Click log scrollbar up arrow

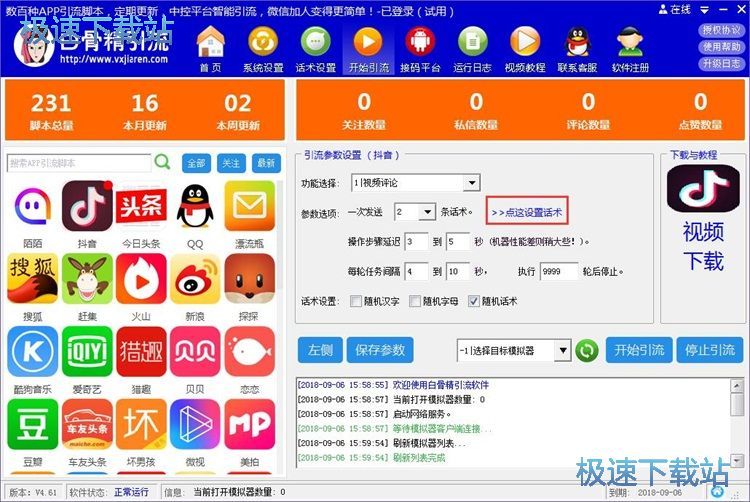[x=737, y=386]
